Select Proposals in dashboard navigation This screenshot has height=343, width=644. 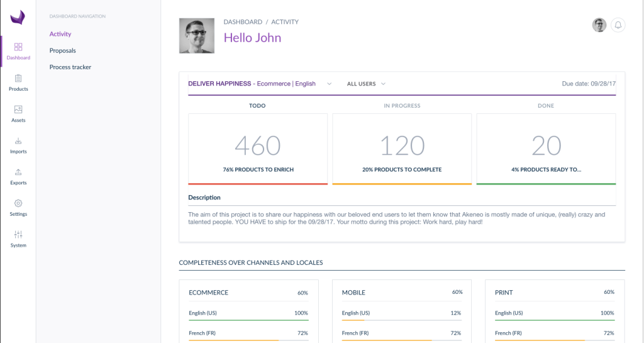[x=62, y=50]
